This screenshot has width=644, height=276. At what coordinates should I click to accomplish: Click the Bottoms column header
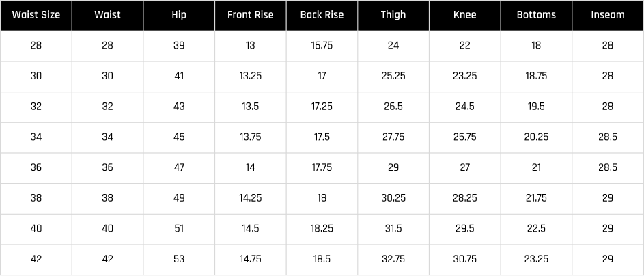click(x=536, y=15)
